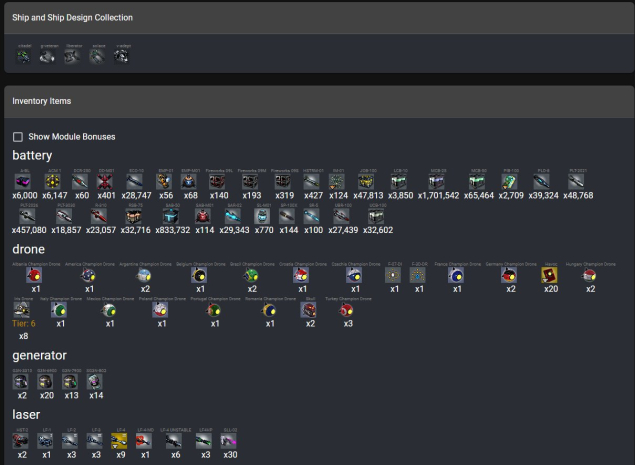Click the Show Module Bonuses label
Viewport: 635px width, 465px height.
(71, 137)
